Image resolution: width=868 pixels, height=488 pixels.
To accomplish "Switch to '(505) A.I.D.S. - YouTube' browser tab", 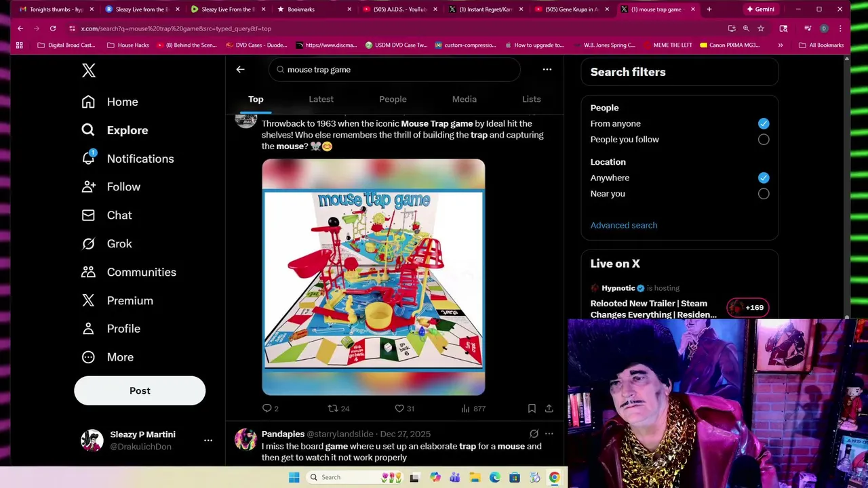I will (400, 9).
